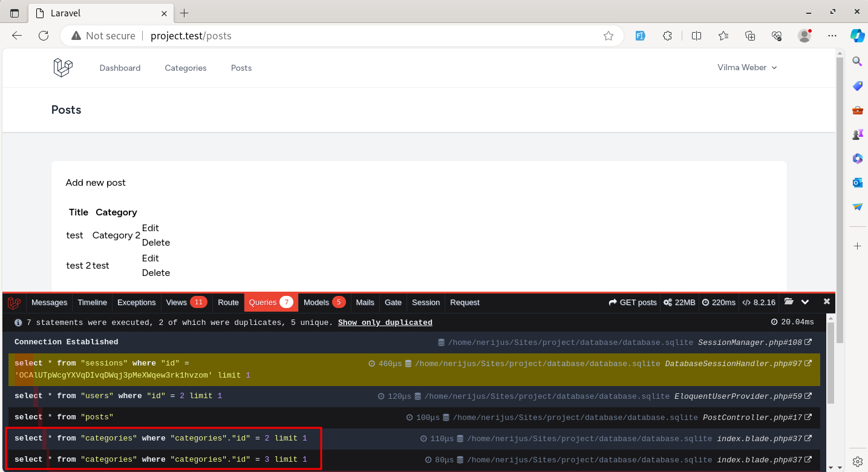
Task: Open the Debugbar folder icon for stored requests
Action: pyautogui.click(x=788, y=301)
